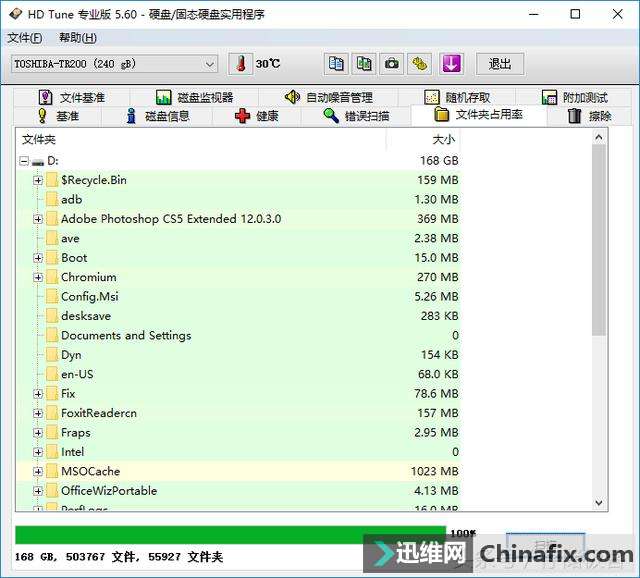The height and width of the screenshot is (578, 640).
Task: Click the Dyn folder icon
Action: coord(52,355)
